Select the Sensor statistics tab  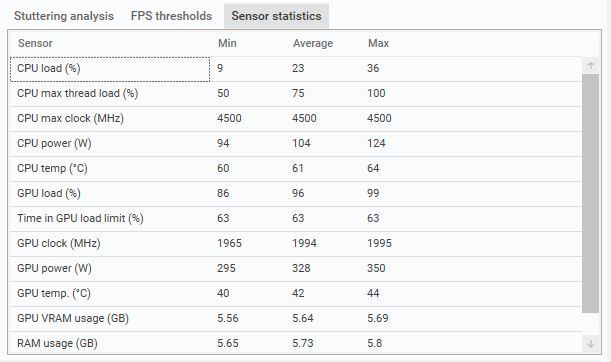point(276,16)
